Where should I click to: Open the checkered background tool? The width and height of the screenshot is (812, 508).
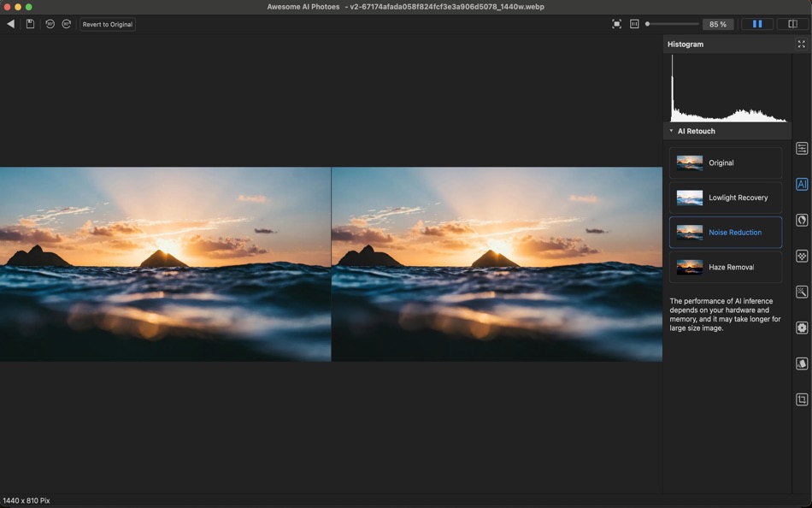[x=802, y=256]
